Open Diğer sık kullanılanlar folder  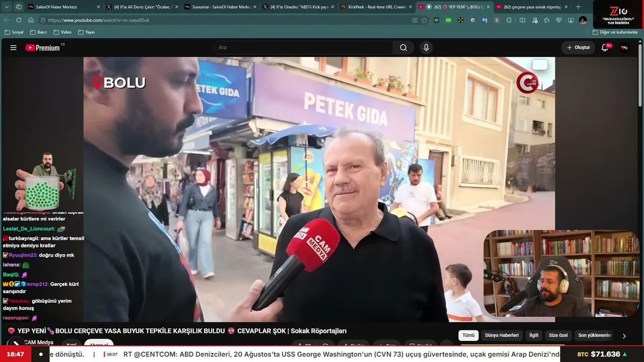tap(615, 32)
